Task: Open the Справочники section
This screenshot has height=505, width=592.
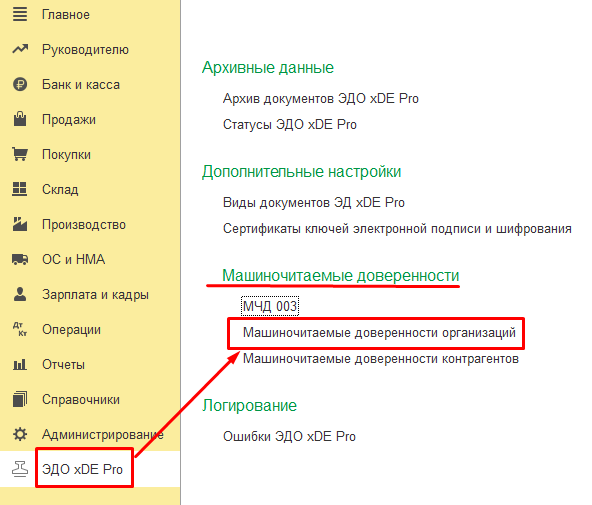Action: (x=81, y=399)
